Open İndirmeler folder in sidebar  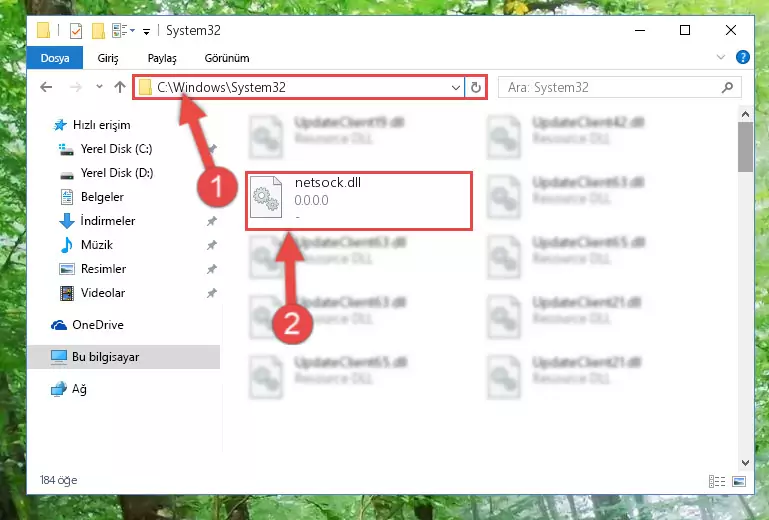[x=97, y=221]
